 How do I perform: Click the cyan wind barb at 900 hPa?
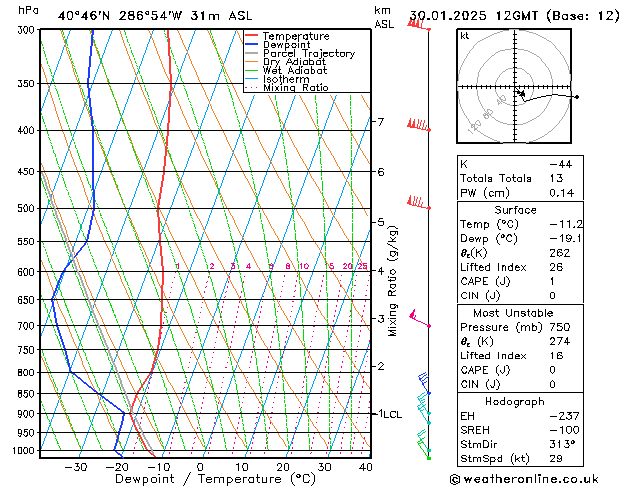click(x=424, y=404)
